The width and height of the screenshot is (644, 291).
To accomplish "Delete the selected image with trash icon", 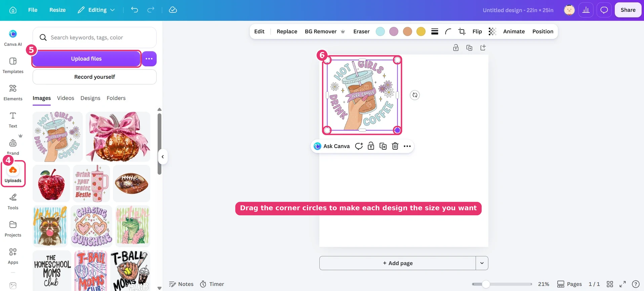I will pos(395,146).
